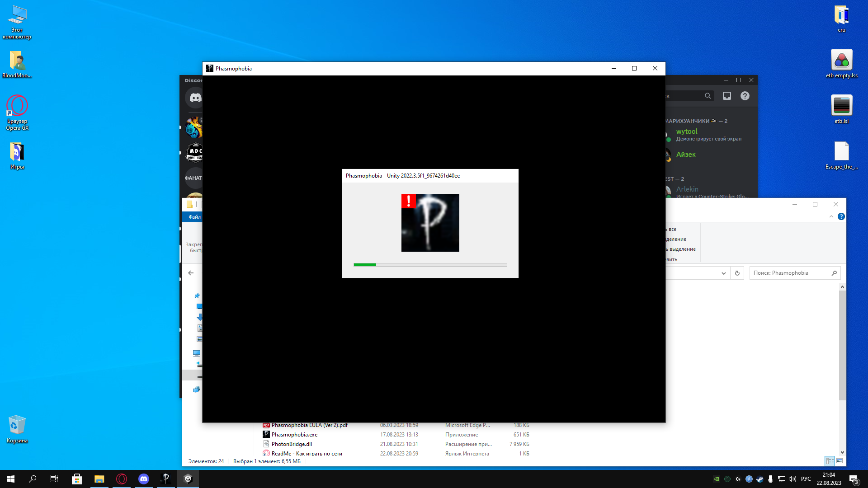
Task: Click the Explorer scrollbar up arrow
Action: (842, 287)
